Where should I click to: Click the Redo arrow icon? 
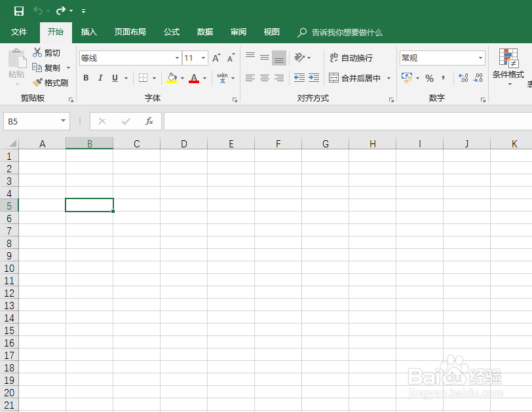click(x=61, y=11)
